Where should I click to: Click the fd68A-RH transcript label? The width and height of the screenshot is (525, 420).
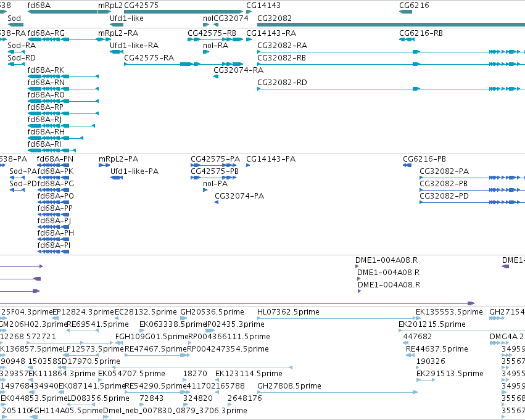pos(46,132)
